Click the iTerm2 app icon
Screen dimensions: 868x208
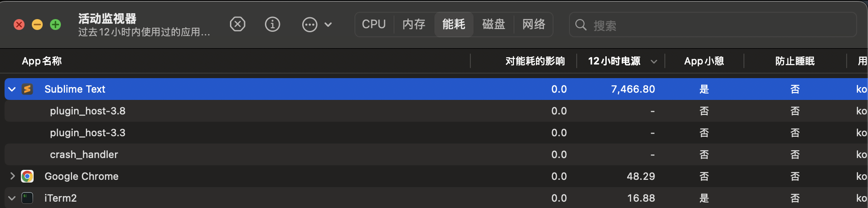(x=27, y=198)
